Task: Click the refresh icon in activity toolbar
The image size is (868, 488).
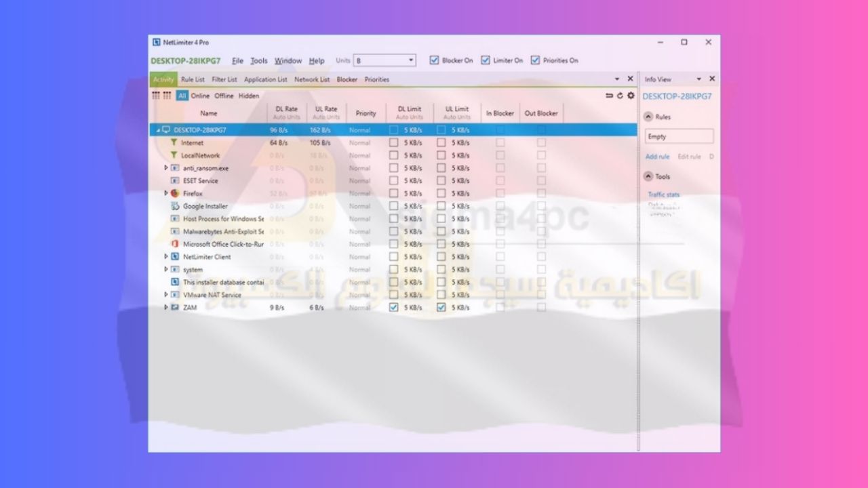Action: point(620,96)
